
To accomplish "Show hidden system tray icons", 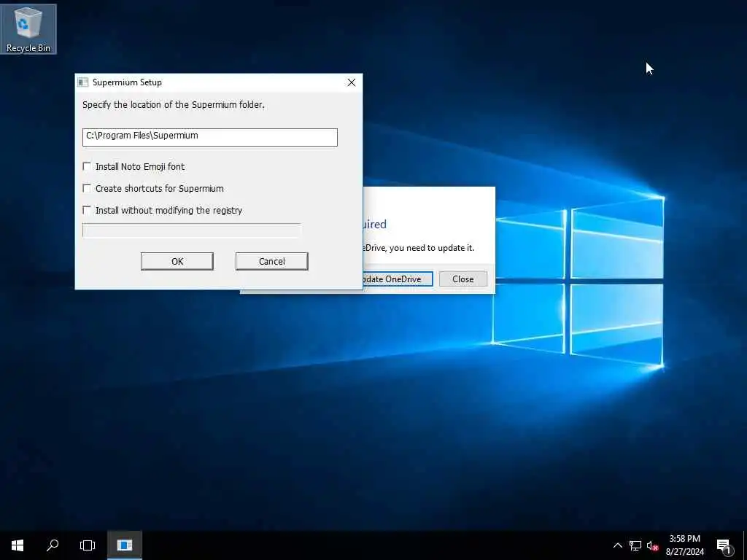I will point(617,545).
